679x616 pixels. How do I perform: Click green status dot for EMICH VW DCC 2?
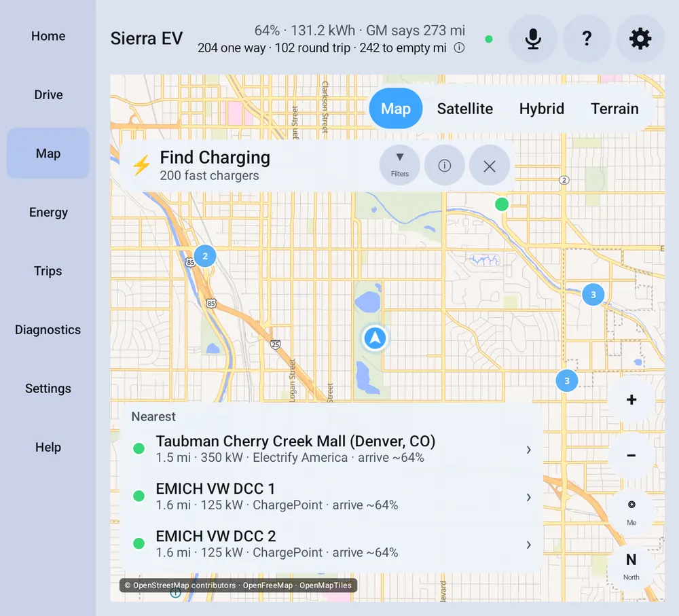[x=139, y=543]
